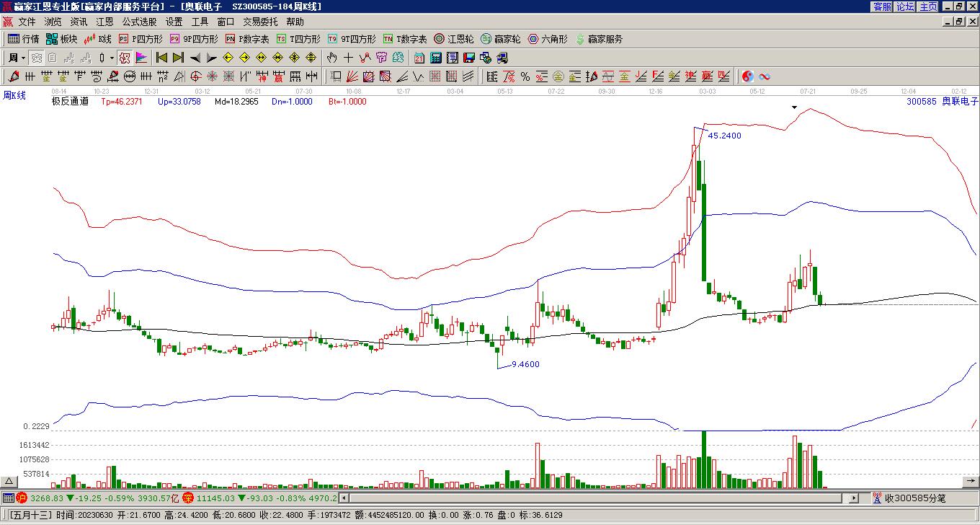The image size is (980, 525).
Task: Open the P数字表 tool
Action: click(x=247, y=39)
